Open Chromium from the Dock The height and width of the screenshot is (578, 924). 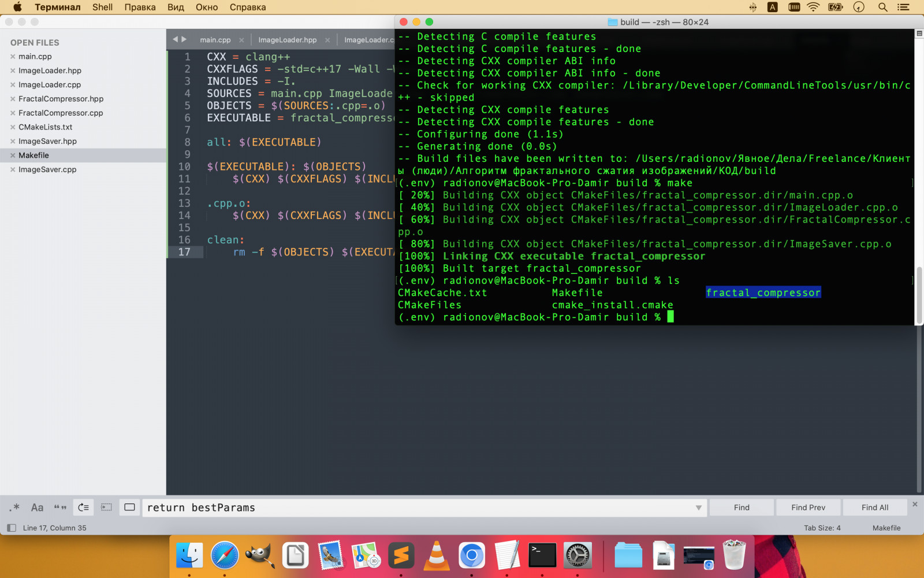click(472, 555)
